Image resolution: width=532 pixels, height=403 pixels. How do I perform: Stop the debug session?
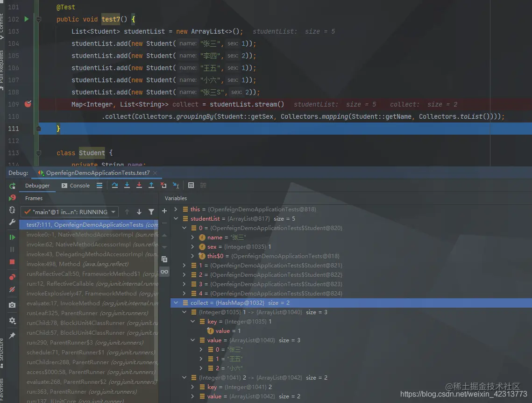tap(12, 262)
